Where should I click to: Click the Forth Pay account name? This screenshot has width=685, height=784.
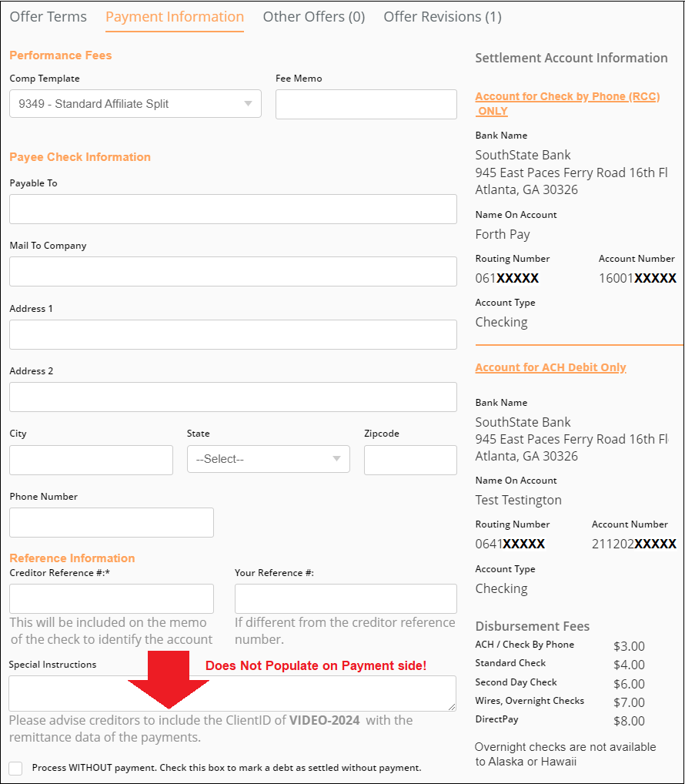pos(502,234)
